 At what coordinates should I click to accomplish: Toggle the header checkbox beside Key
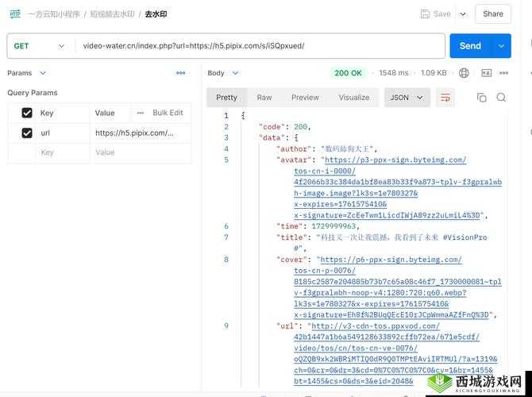click(x=27, y=113)
